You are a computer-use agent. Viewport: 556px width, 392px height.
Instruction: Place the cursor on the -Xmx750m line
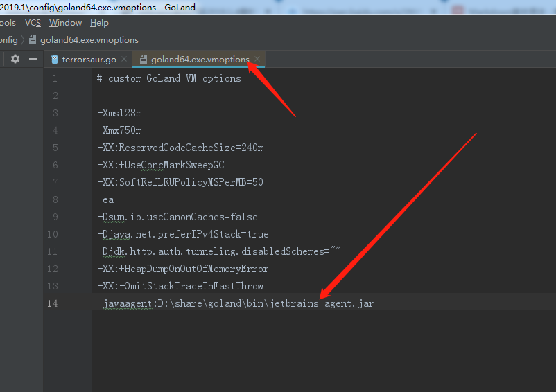pyautogui.click(x=120, y=130)
